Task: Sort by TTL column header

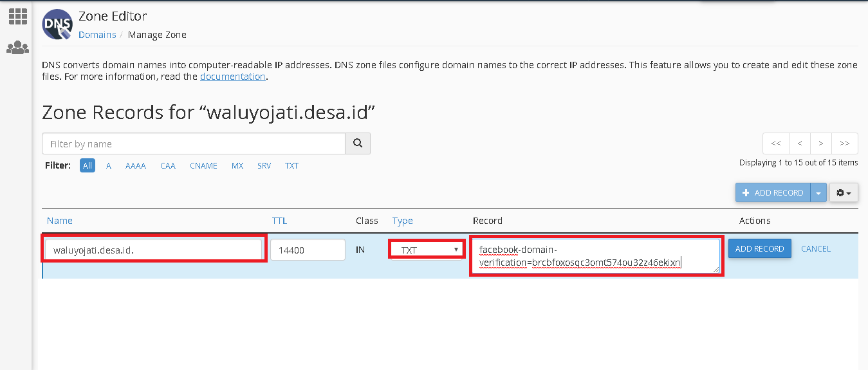Action: [279, 221]
